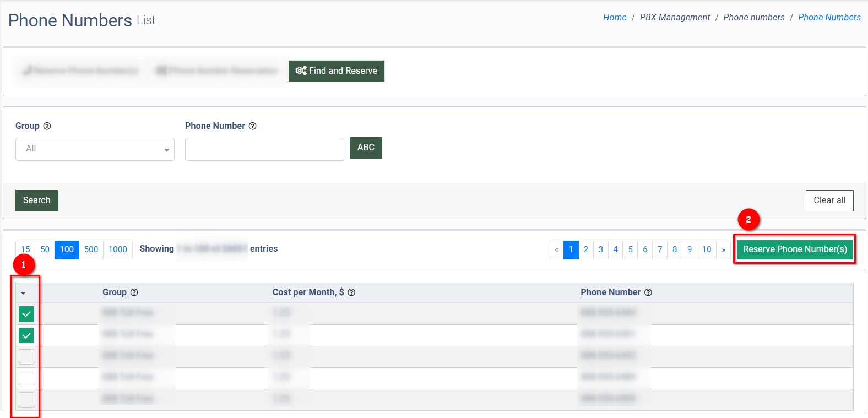Go to next page with » arrow
Screen dimensions: 868x418
[723, 249]
